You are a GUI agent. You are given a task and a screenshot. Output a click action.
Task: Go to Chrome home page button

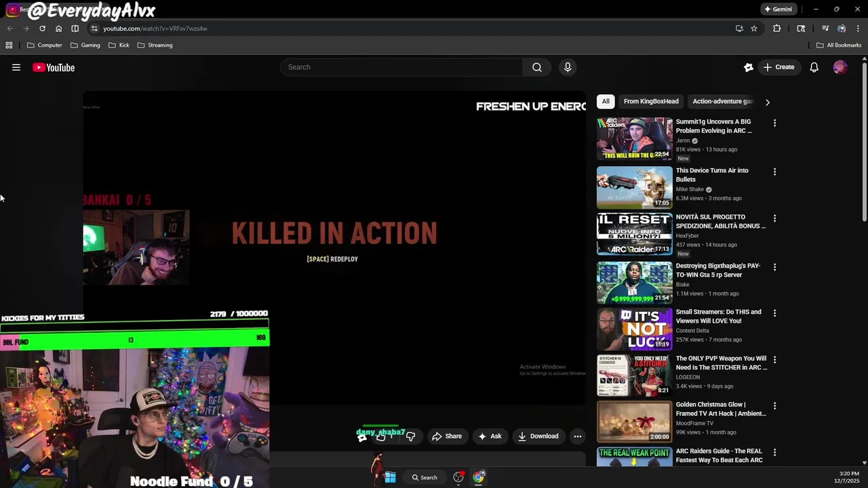click(58, 28)
